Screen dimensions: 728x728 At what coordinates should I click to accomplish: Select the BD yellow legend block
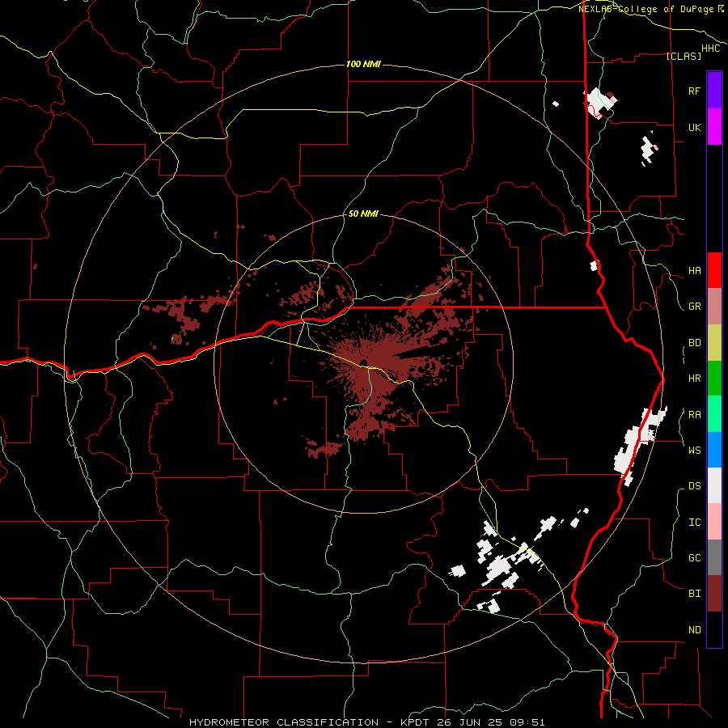point(714,343)
